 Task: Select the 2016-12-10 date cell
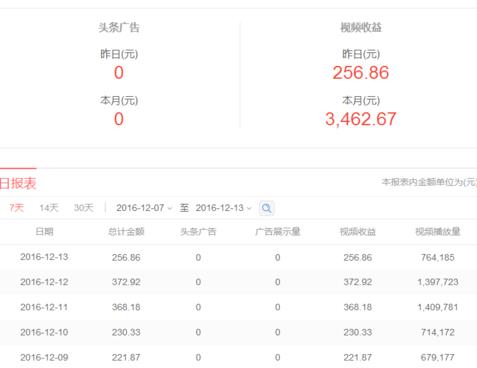click(44, 332)
